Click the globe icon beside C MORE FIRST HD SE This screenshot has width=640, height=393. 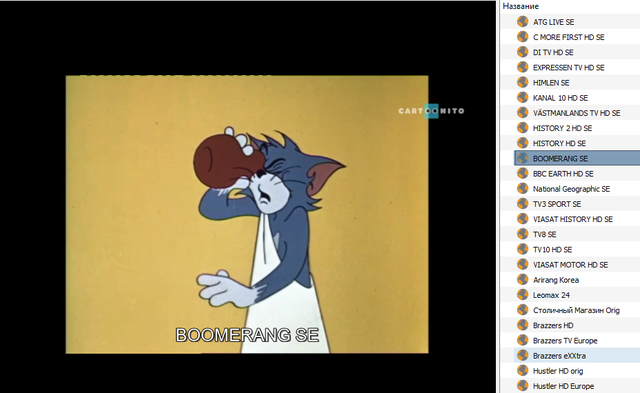522,37
